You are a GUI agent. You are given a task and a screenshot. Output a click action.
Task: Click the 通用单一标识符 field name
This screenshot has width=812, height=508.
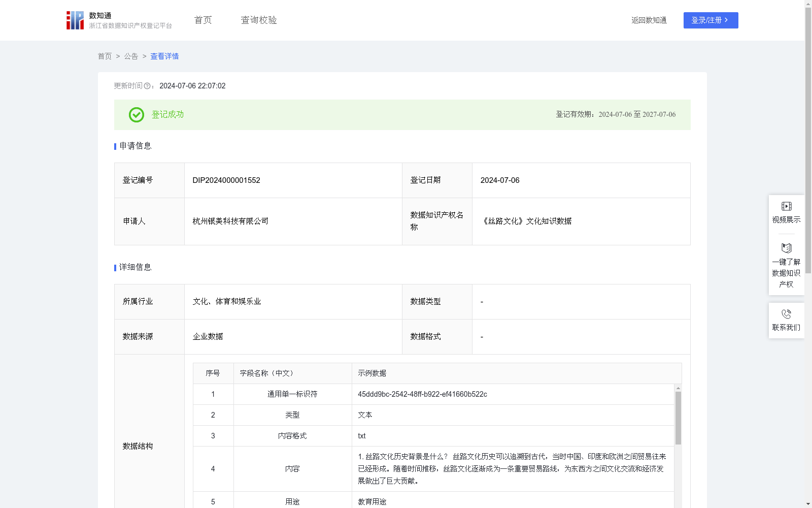point(292,394)
